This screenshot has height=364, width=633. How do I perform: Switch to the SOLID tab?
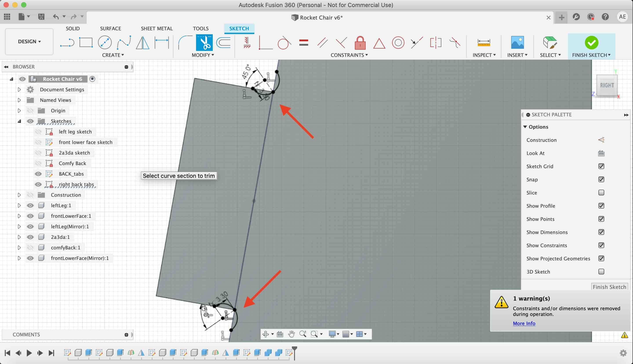tap(73, 29)
